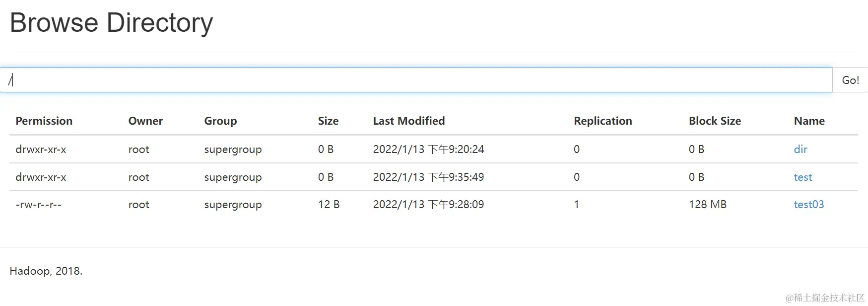Image resolution: width=868 pixels, height=306 pixels.
Task: Select permission drwxr-xr-x in dir row
Action: coord(41,149)
